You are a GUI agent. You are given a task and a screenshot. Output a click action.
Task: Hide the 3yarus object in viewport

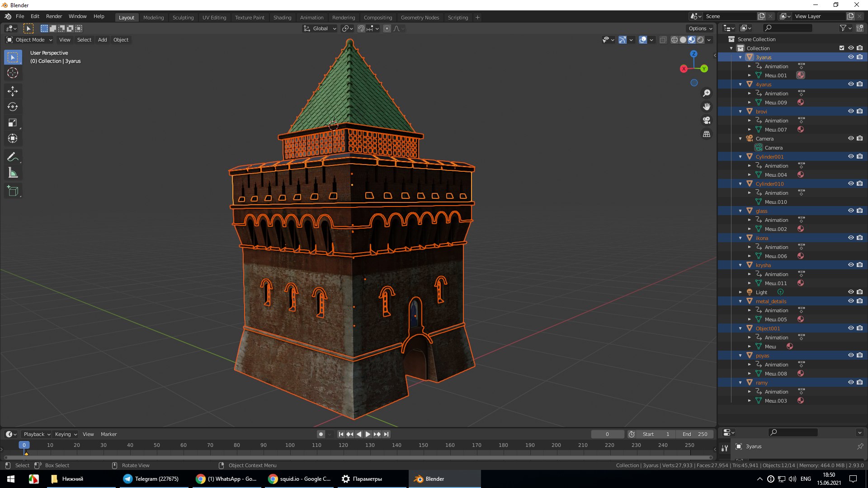(851, 57)
